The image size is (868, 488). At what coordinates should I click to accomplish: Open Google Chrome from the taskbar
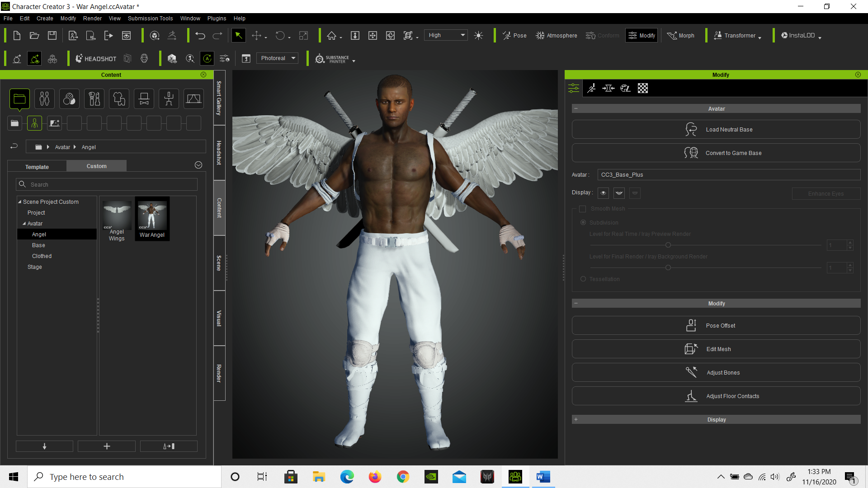(x=403, y=477)
